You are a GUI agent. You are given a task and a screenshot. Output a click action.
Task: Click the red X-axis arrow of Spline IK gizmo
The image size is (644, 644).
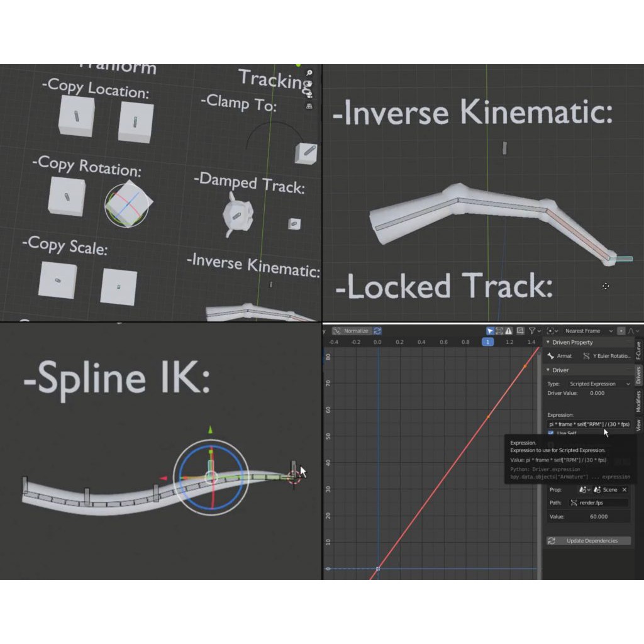pos(163,478)
